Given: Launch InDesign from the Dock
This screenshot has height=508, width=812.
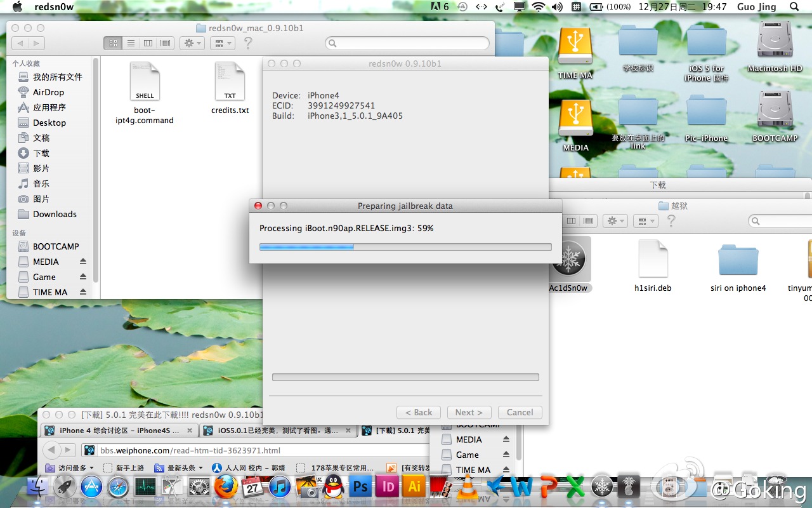Looking at the screenshot, I should (x=388, y=487).
